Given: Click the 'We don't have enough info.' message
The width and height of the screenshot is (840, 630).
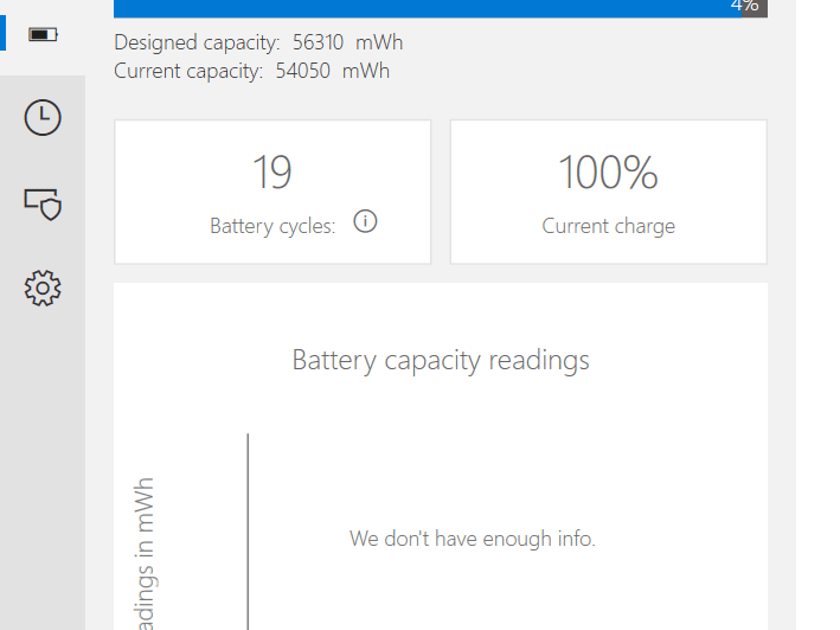Looking at the screenshot, I should [x=472, y=539].
